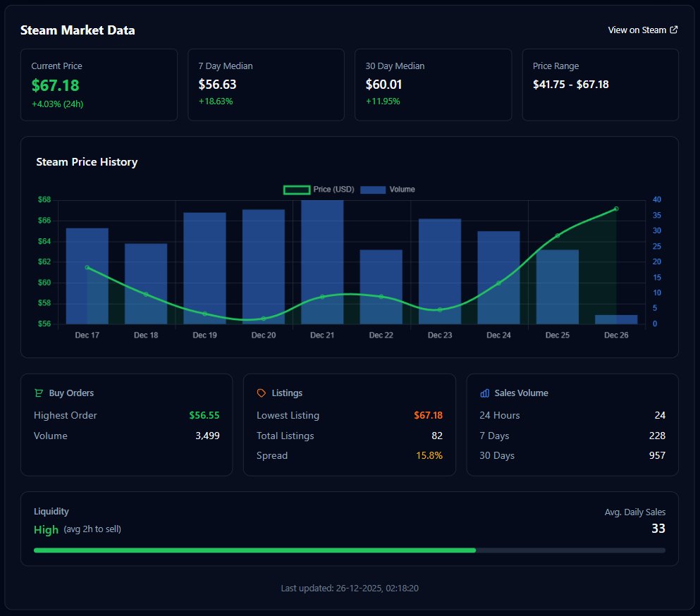Click the +4.03% (24h) change text

tap(58, 104)
